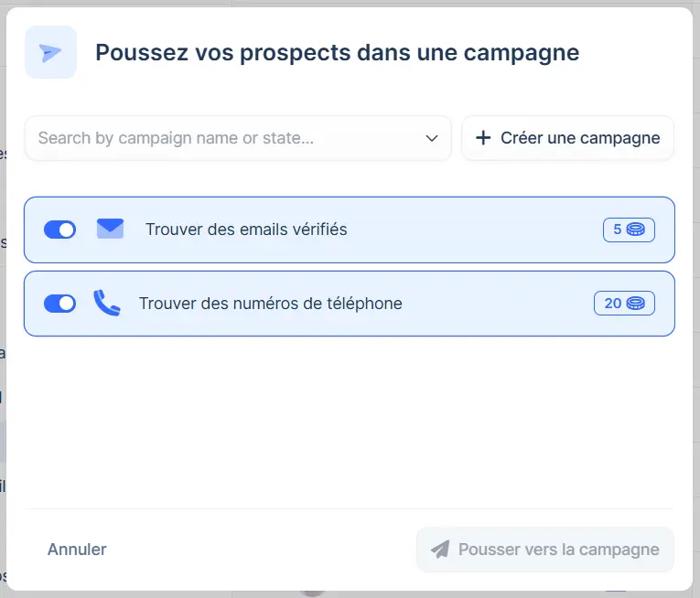Click the coin icon in the 5-credit badge
Screen dimensions: 700x598
[x=636, y=230]
